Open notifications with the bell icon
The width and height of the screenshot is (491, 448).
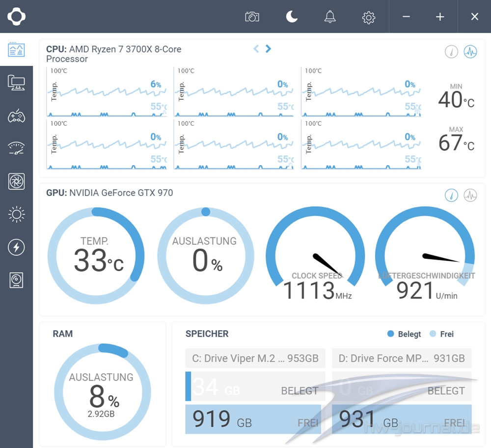(x=330, y=17)
